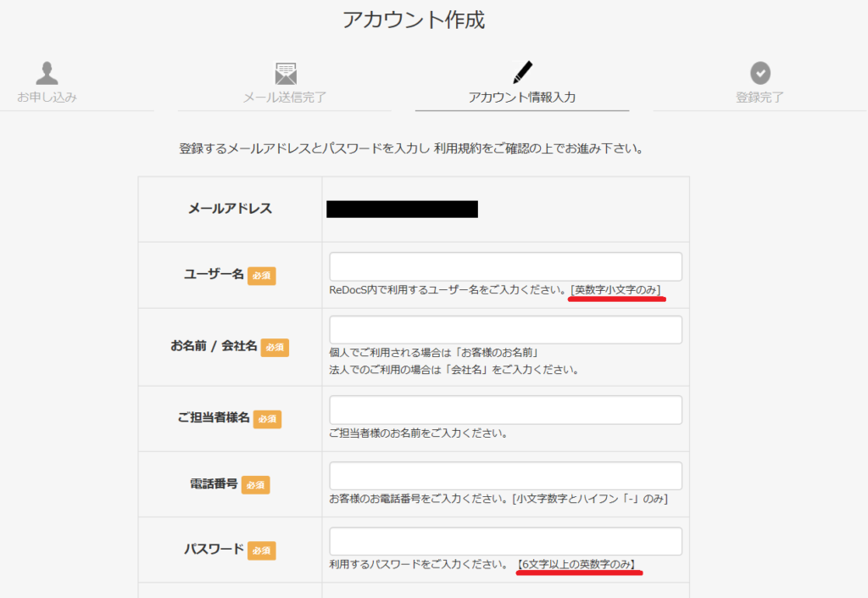Click the hint ご担当者様のお名前をご入力ください。
The height and width of the screenshot is (598, 868).
pyautogui.click(x=419, y=433)
